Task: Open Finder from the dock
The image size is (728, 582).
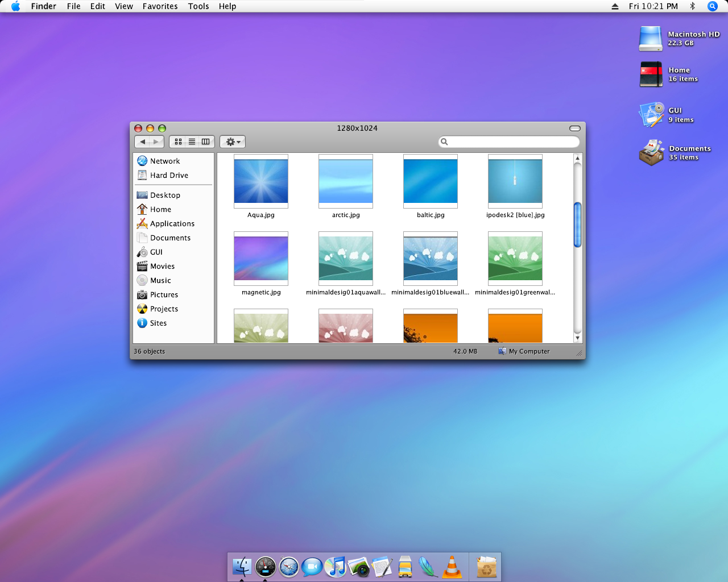Action: 242,567
